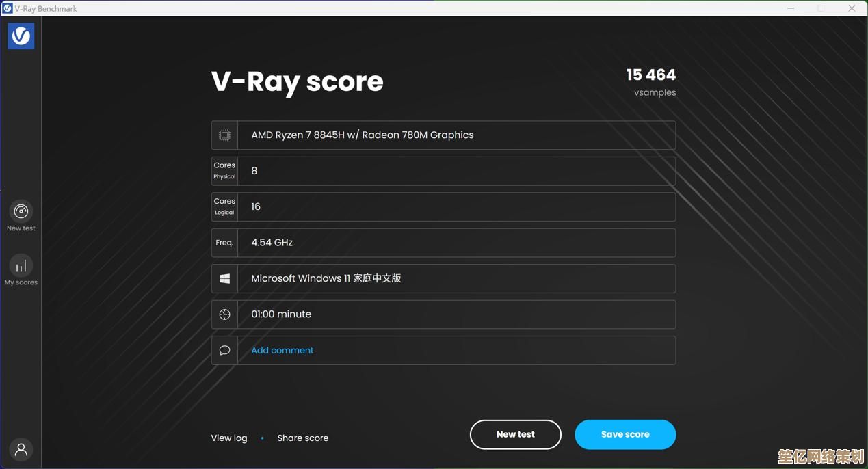Click the New test button
The image size is (868, 469).
(x=516, y=435)
